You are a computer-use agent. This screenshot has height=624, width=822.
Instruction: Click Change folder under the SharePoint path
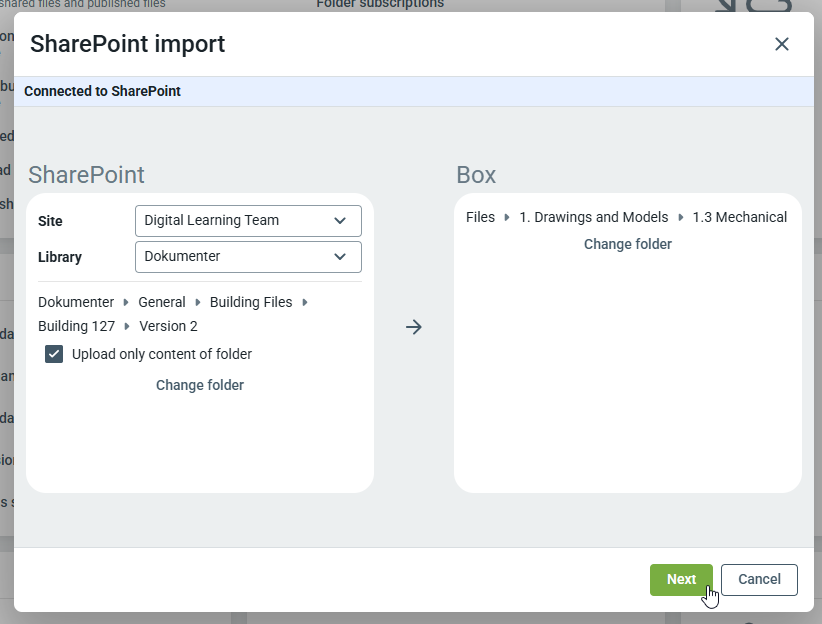200,385
